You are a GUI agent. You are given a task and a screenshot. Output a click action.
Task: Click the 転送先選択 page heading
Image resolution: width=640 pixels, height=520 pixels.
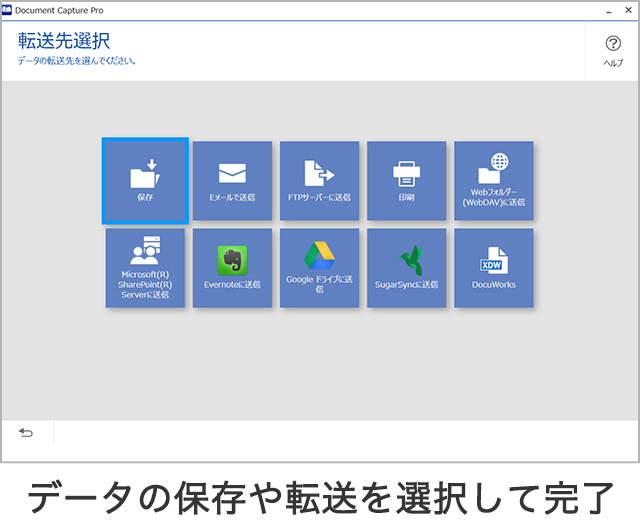(x=64, y=41)
